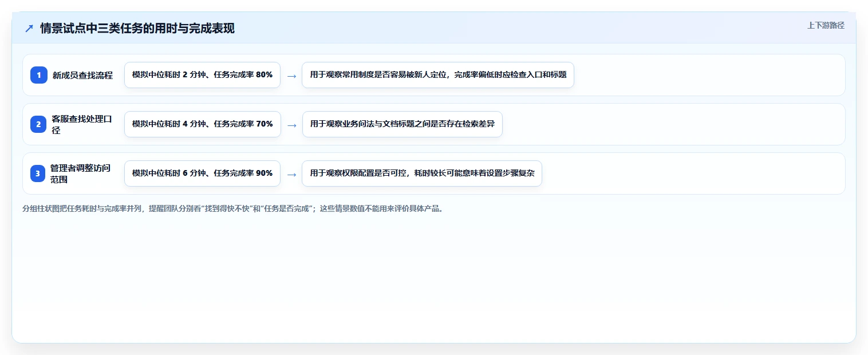Click the number 3 badge
Screen dimensions: 868x355
tap(39, 173)
